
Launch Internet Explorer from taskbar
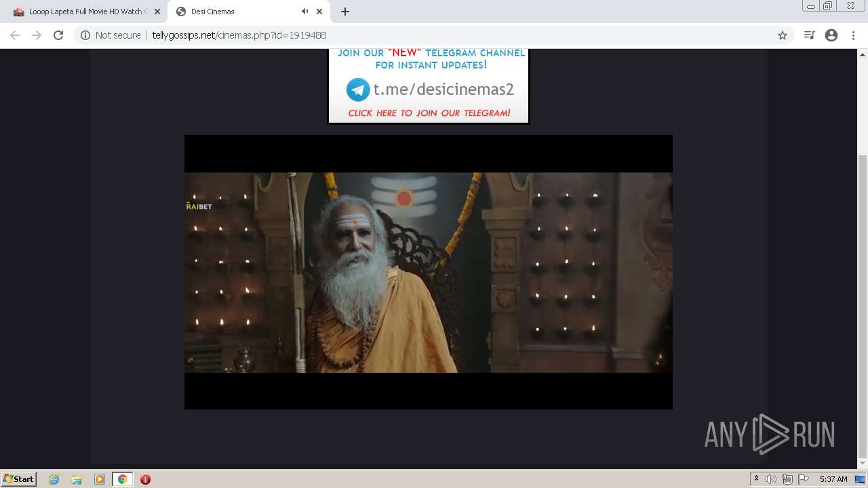pos(54,479)
